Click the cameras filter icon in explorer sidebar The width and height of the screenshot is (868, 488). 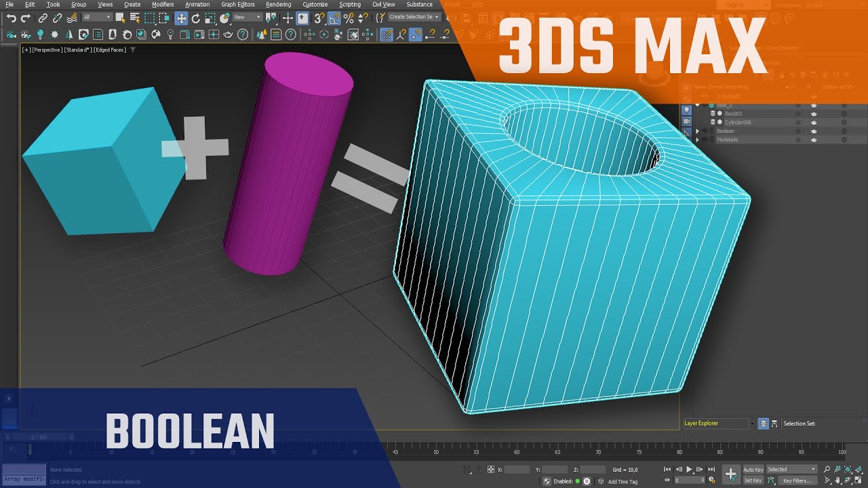[686, 121]
